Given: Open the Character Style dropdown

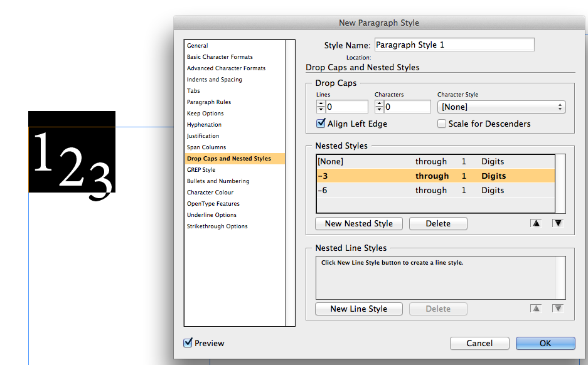Looking at the screenshot, I should point(501,107).
